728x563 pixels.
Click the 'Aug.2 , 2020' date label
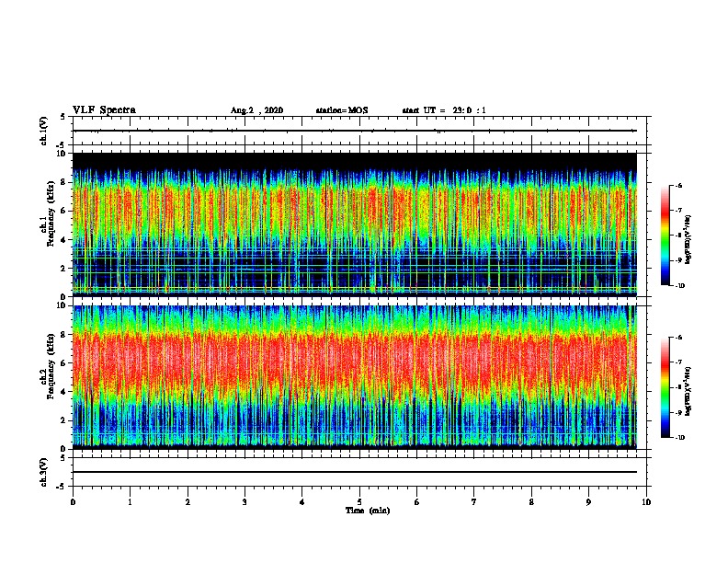coord(256,110)
